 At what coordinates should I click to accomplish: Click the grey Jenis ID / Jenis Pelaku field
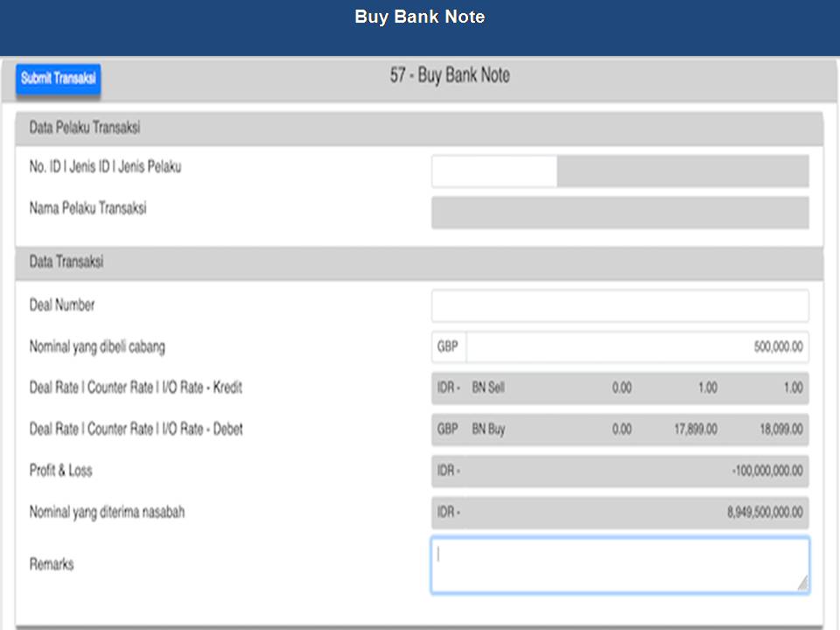click(682, 171)
